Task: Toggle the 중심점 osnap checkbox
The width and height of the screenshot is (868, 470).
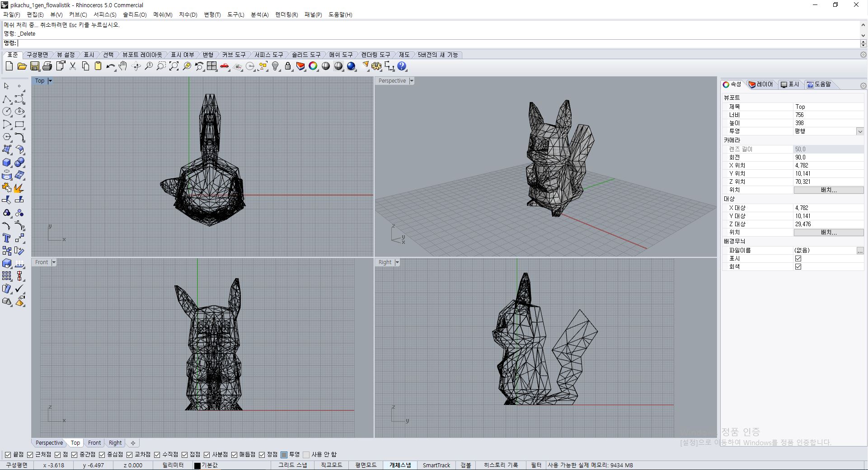Action: coord(102,455)
